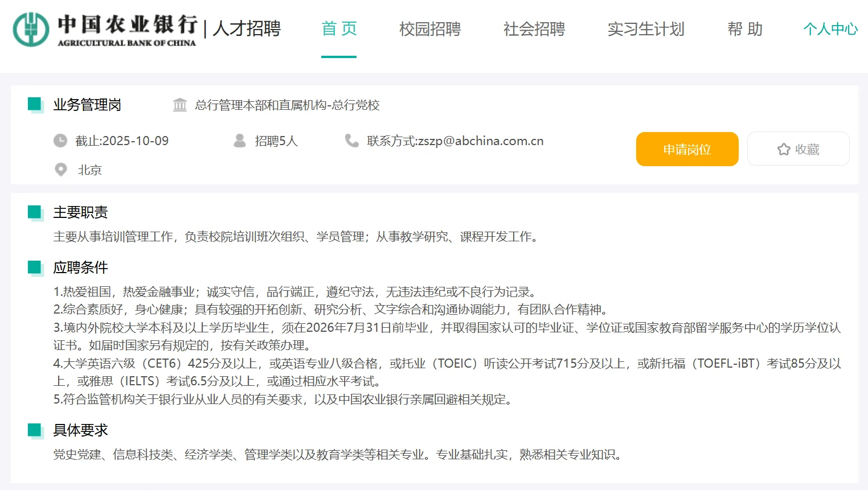Click the green square beside 具体要求
868x490 pixels.
pos(35,430)
